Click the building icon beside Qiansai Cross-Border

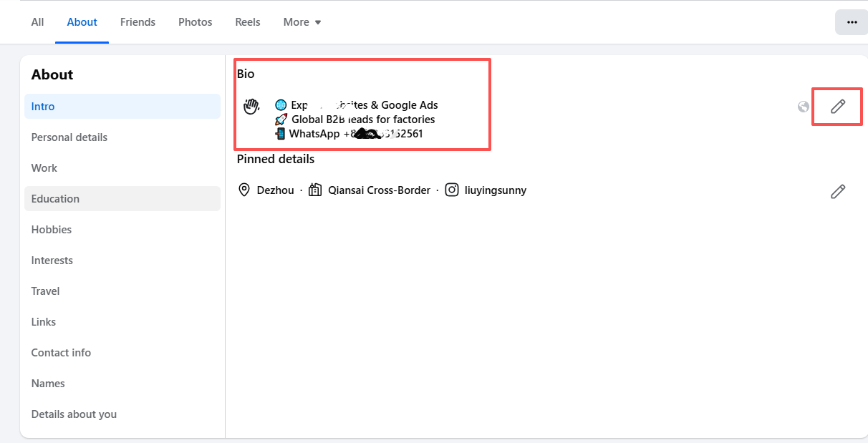coord(315,190)
